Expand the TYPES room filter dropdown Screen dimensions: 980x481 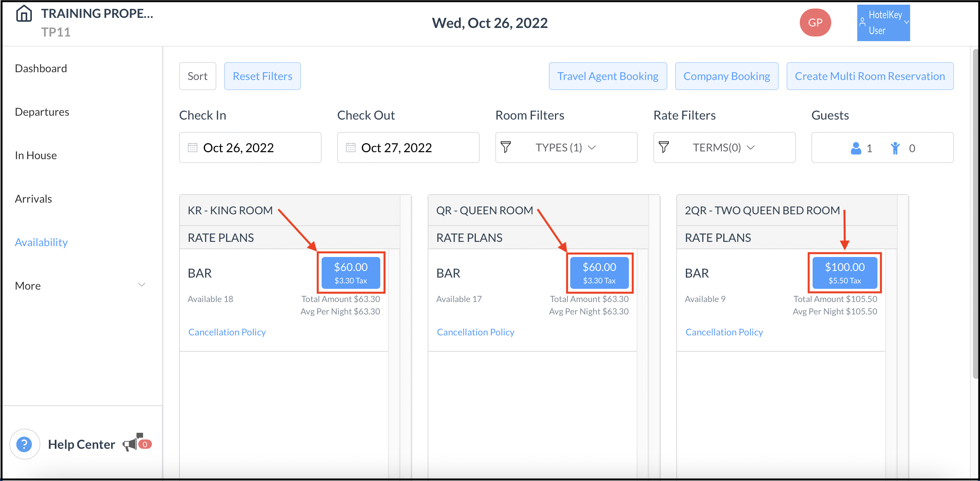tap(566, 148)
